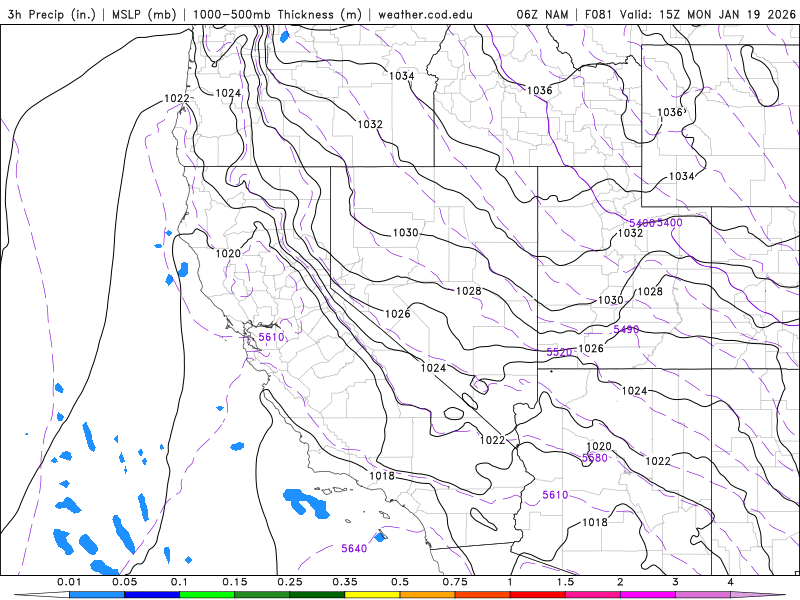Click '1000-500mb Thickness (m)' header label
The height and width of the screenshot is (600, 800).
[277, 14]
